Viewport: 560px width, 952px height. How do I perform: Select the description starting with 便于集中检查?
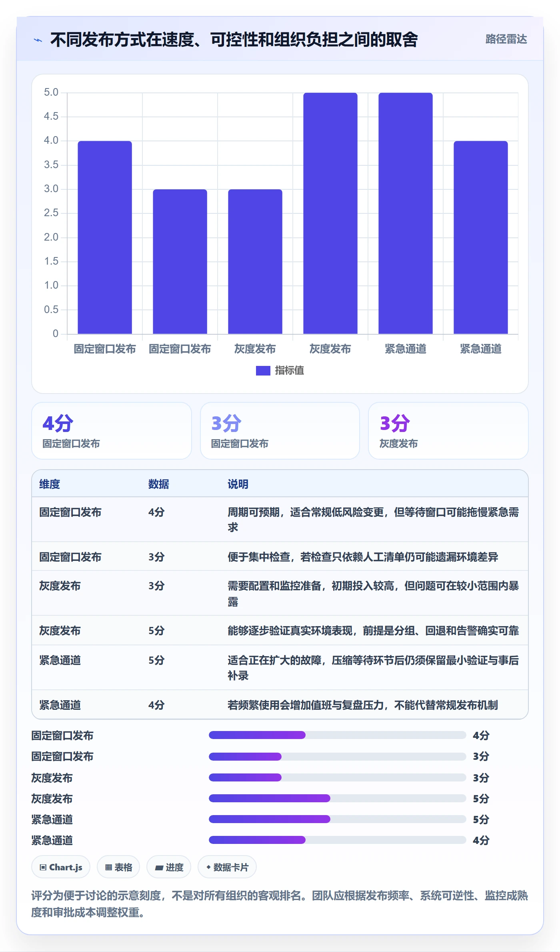[363, 557]
